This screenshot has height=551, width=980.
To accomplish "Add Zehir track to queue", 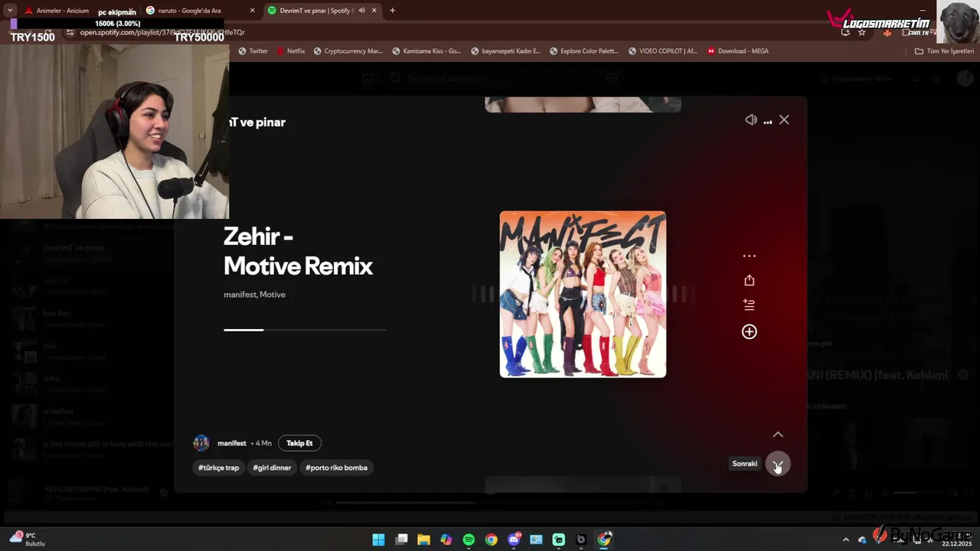I will click(x=749, y=305).
